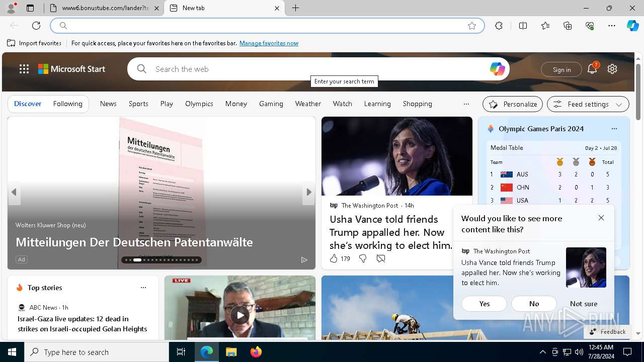The width and height of the screenshot is (644, 362).
Task: Click Manage favorites now link
Action: (x=269, y=43)
